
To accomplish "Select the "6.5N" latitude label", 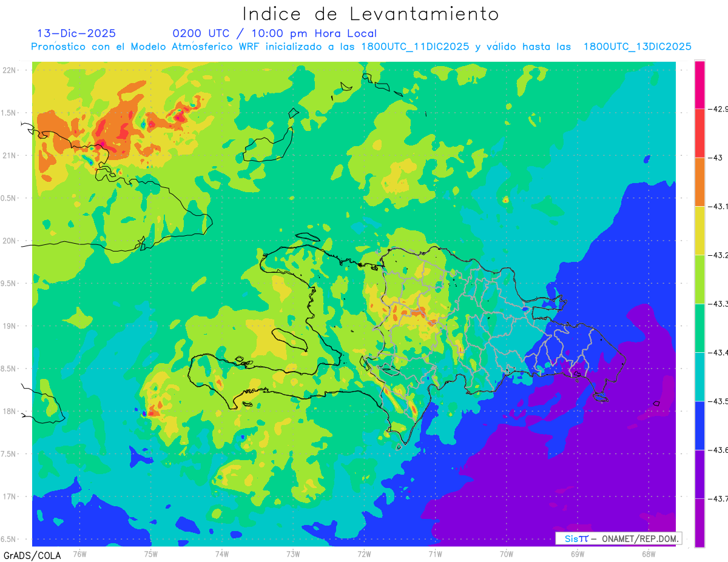I will [9, 540].
